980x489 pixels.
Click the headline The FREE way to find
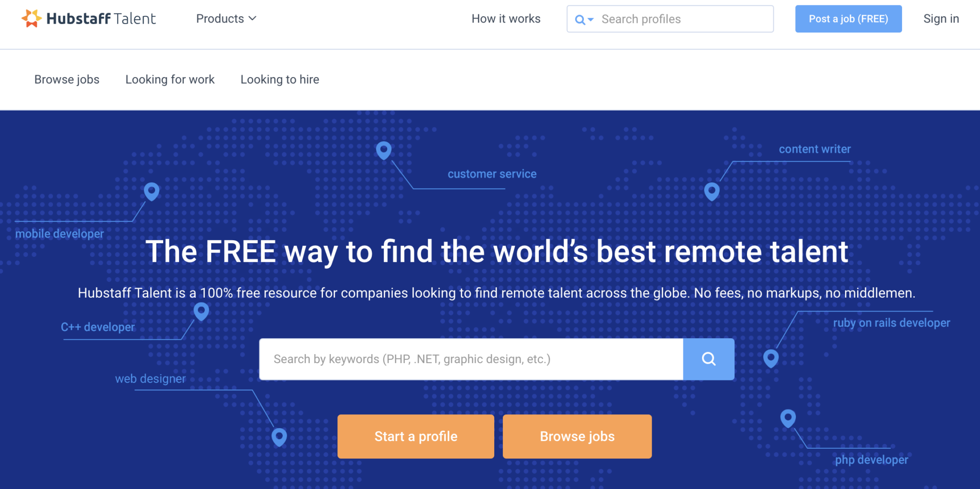pyautogui.click(x=497, y=252)
